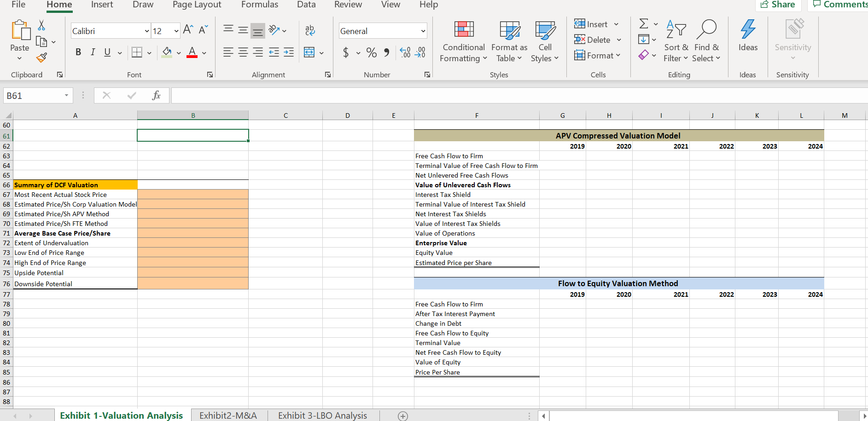Expand fill color dropdown arrow
Screen dimensions: 868x421
pos(179,52)
